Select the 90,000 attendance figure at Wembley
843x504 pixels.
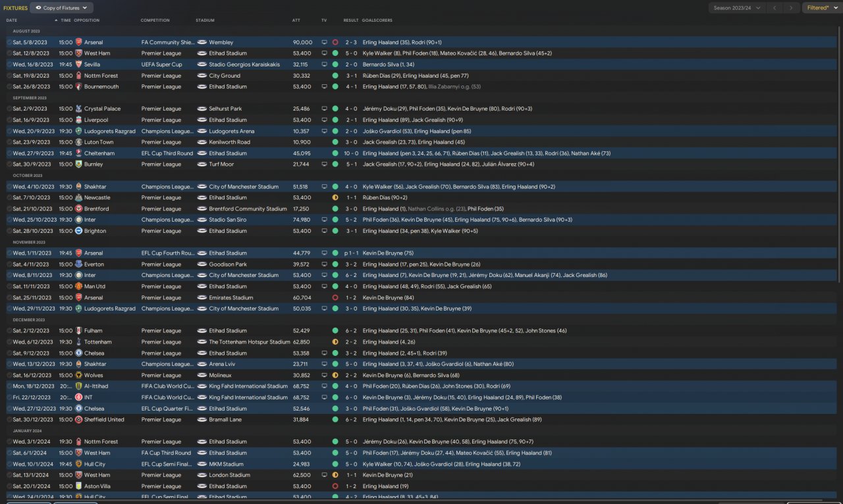pos(302,42)
